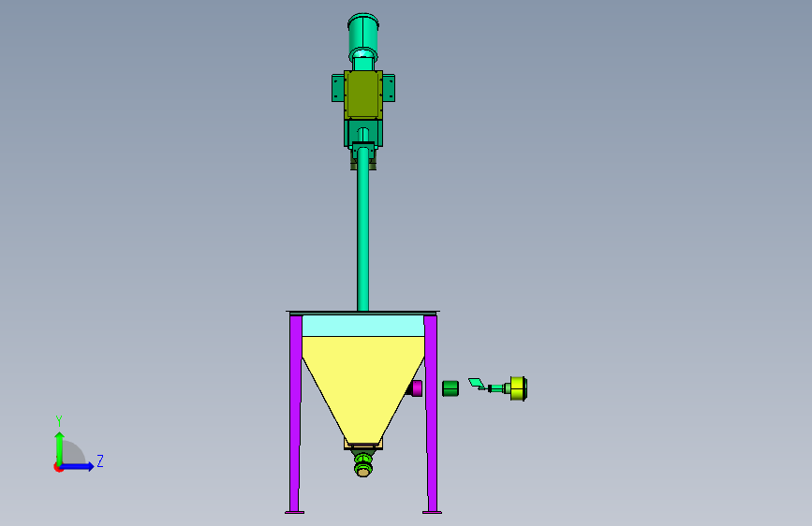The height and width of the screenshot is (526, 812).
Task: Select the left leg's foot plate
Action: pos(295,513)
